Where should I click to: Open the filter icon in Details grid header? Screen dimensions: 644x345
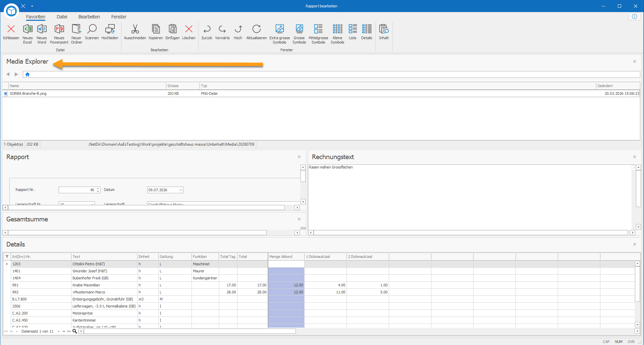pos(7,257)
